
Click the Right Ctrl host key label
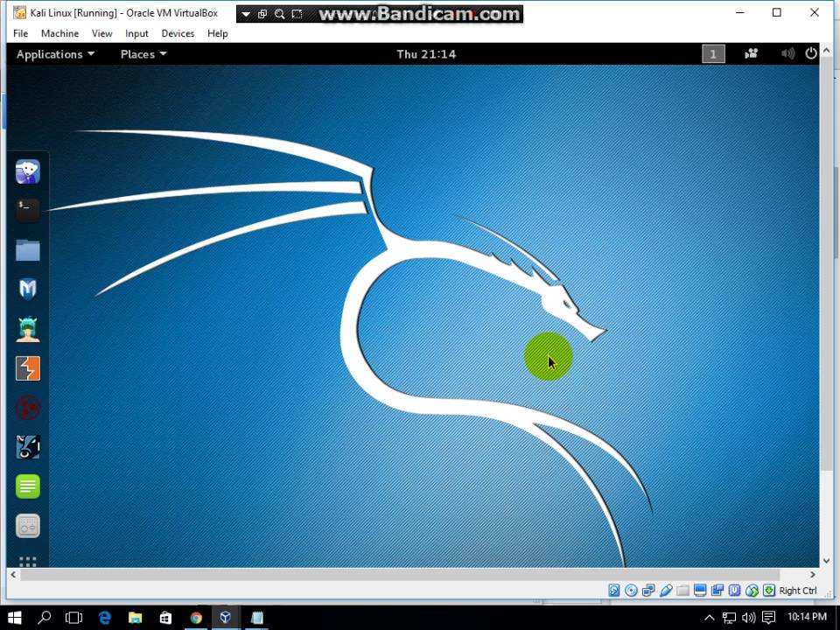click(798, 591)
